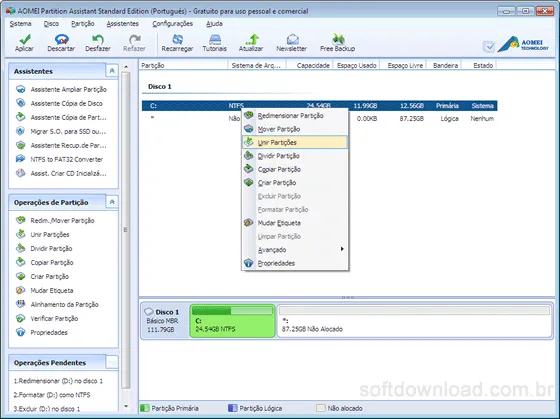The width and height of the screenshot is (560, 419).
Task: Expand the Avançado submenu arrow
Action: click(x=342, y=249)
